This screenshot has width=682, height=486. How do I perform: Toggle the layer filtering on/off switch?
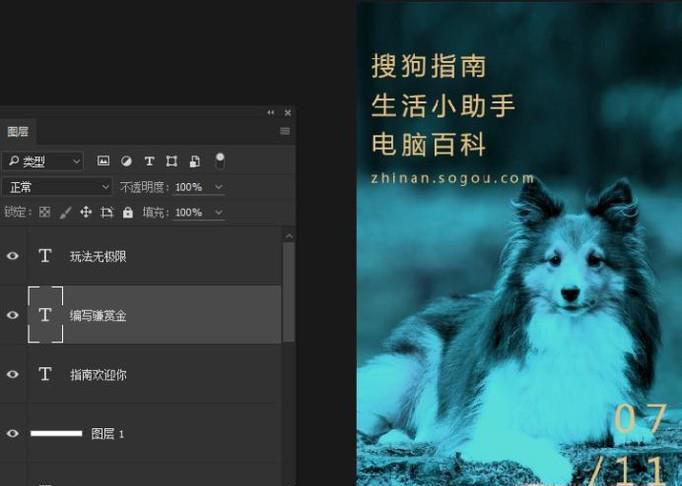point(220,161)
